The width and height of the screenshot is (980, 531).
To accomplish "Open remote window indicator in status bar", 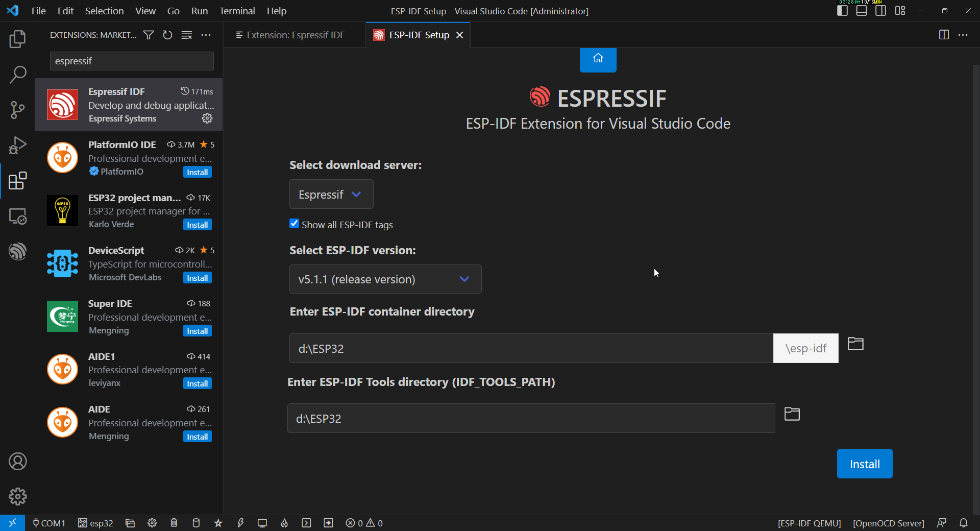I will point(12,523).
